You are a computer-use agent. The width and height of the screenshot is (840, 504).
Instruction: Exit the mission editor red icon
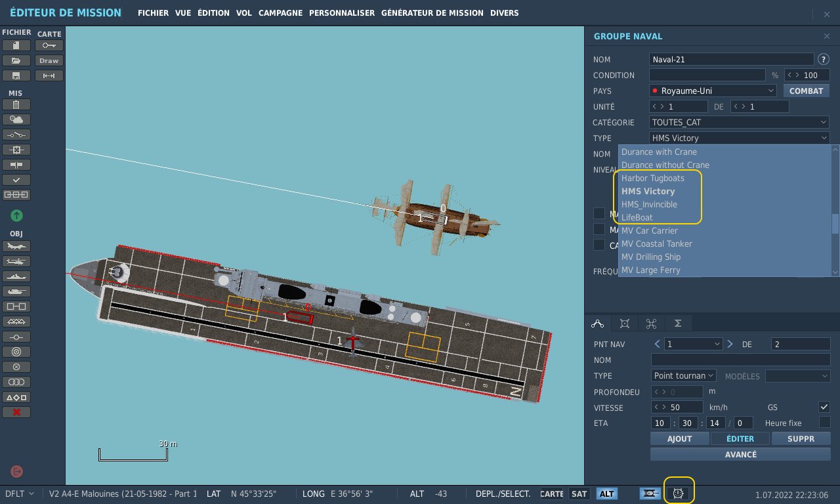point(17,471)
